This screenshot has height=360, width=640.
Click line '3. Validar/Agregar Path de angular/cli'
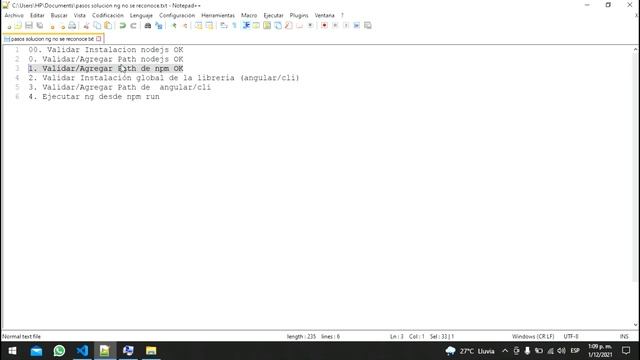(120, 87)
